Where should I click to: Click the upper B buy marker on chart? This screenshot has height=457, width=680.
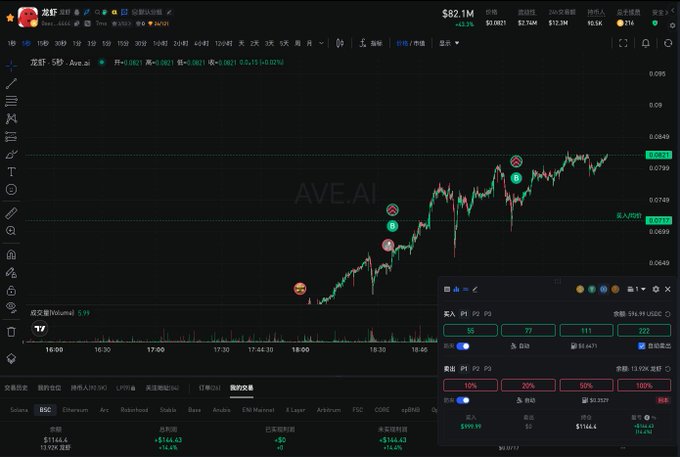pos(516,178)
